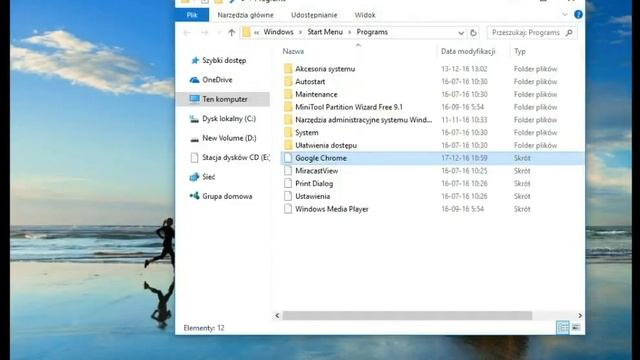Click the Sieć network icon
640x360 pixels.
(x=194, y=177)
